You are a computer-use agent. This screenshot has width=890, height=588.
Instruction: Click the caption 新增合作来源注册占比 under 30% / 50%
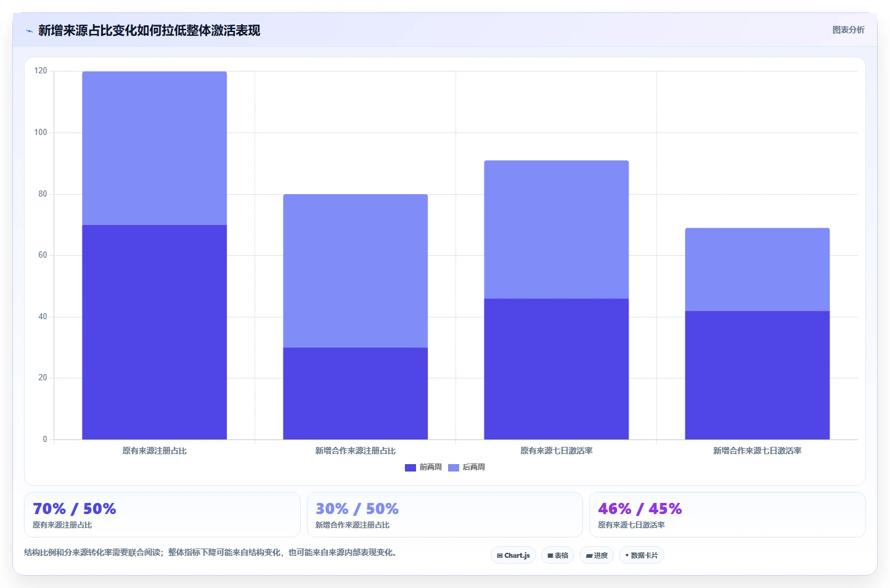pyautogui.click(x=353, y=525)
